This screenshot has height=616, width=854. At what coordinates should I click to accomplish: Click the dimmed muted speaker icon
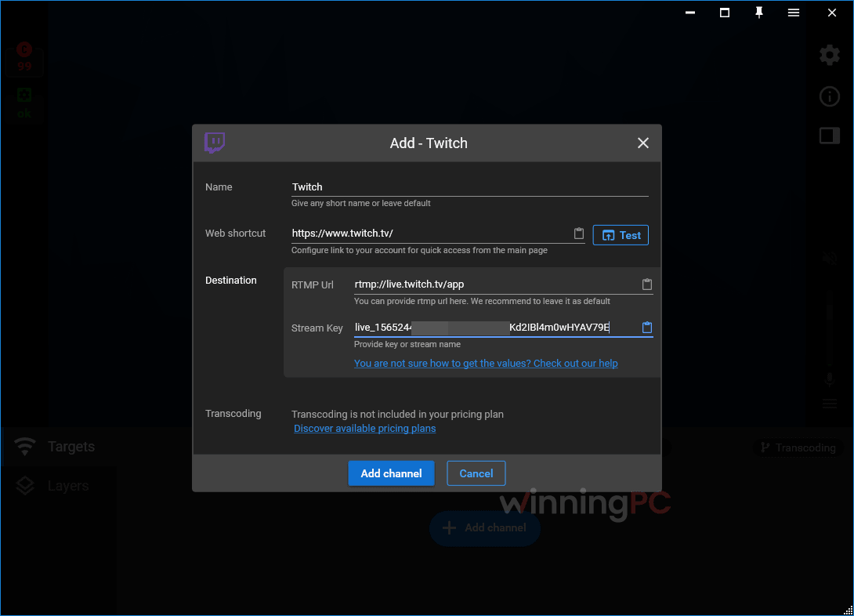830,258
